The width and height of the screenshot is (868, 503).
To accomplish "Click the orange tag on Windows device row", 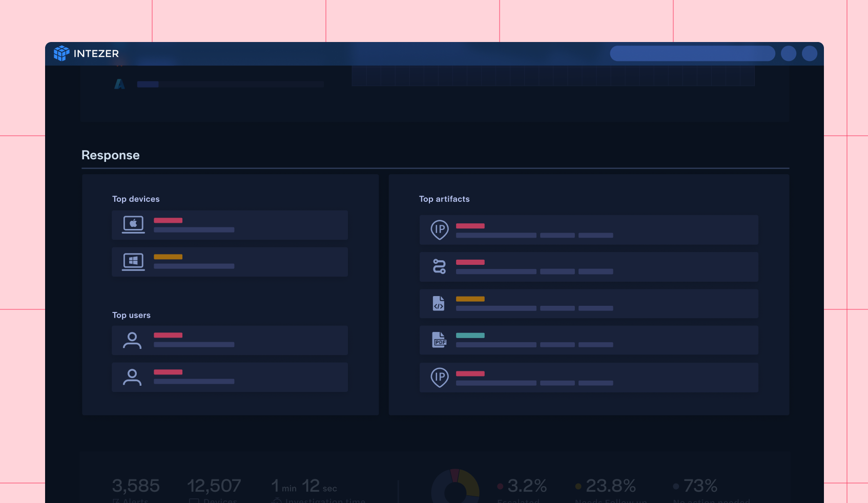I will click(168, 257).
